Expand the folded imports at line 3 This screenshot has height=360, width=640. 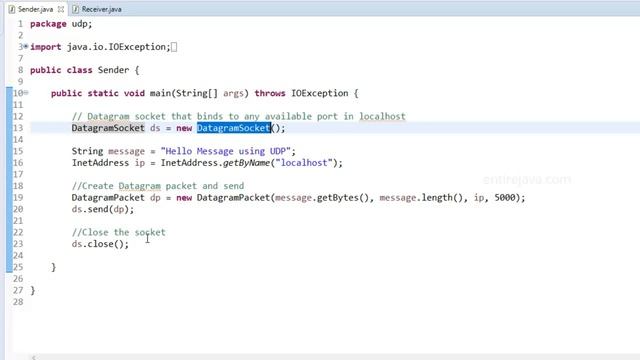[x=26, y=47]
